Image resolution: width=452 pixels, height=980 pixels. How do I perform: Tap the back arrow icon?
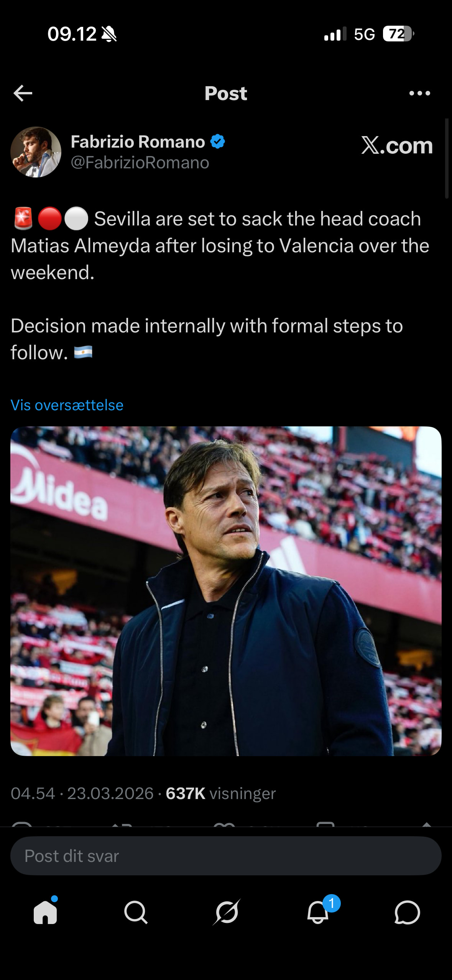(23, 93)
